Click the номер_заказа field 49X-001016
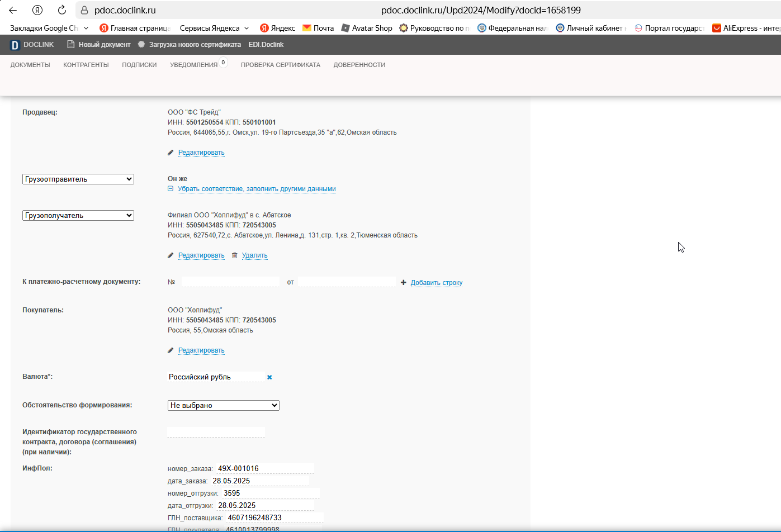 [265, 469]
